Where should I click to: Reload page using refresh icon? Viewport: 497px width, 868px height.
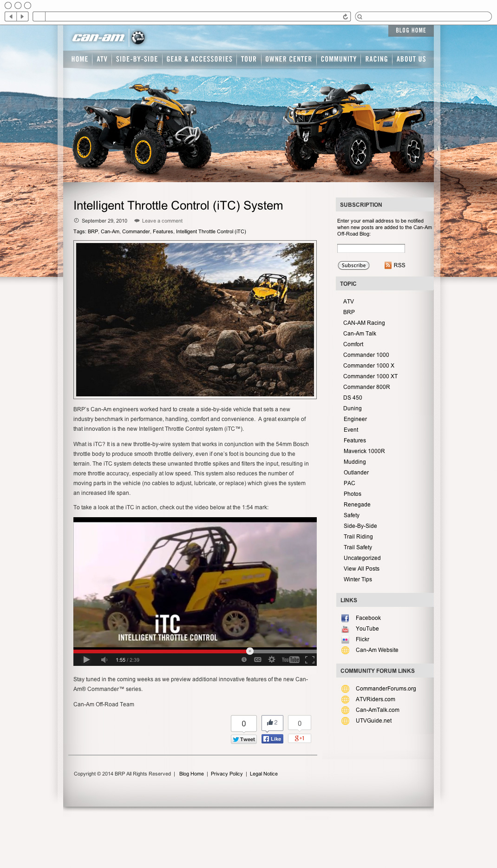click(x=345, y=17)
